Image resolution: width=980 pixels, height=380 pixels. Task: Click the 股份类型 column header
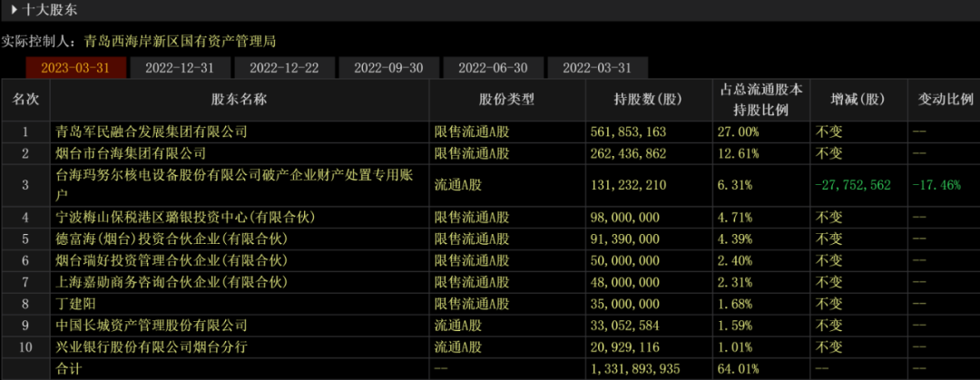507,100
